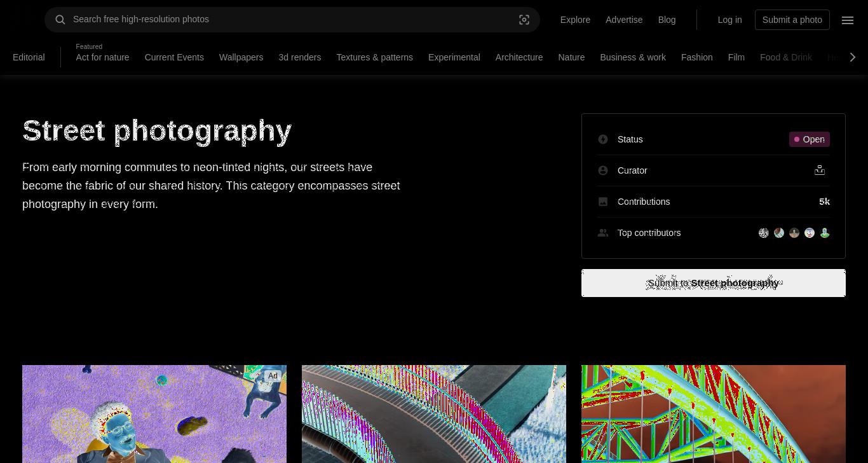Viewport: 868px width, 463px height.
Task: Click the Contributions image icon
Action: 603,202
